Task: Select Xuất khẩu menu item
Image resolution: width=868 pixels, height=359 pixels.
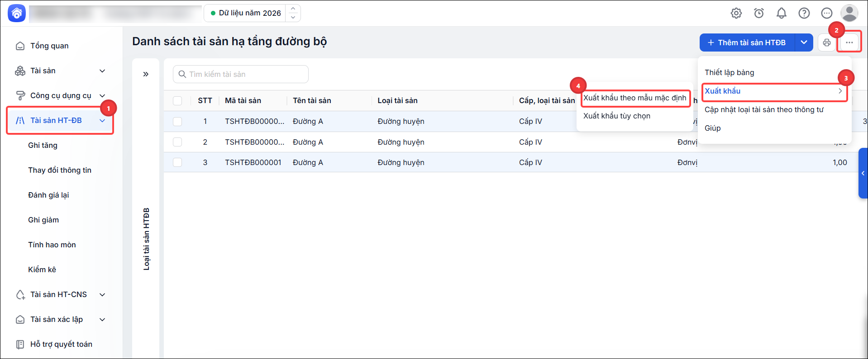Action: tap(774, 91)
